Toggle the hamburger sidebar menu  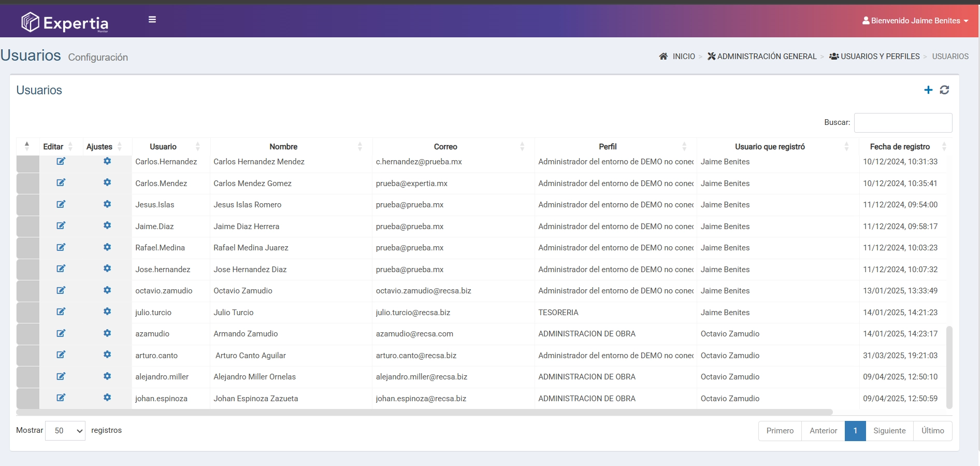click(152, 20)
